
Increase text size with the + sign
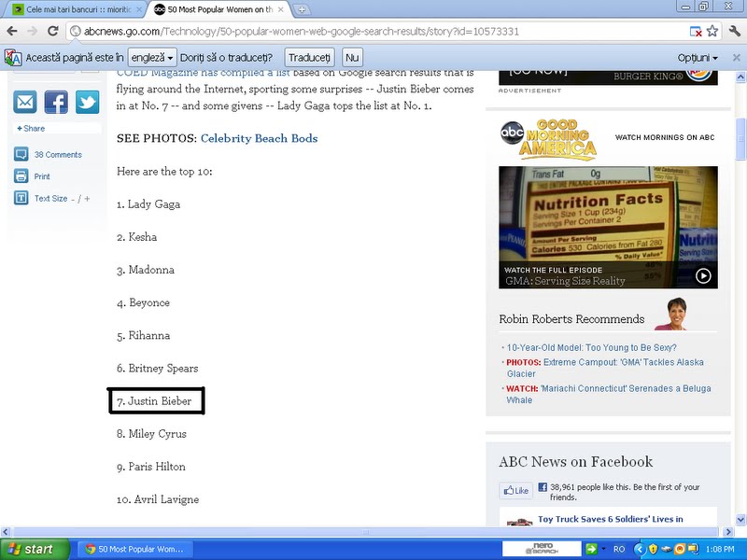click(87, 199)
